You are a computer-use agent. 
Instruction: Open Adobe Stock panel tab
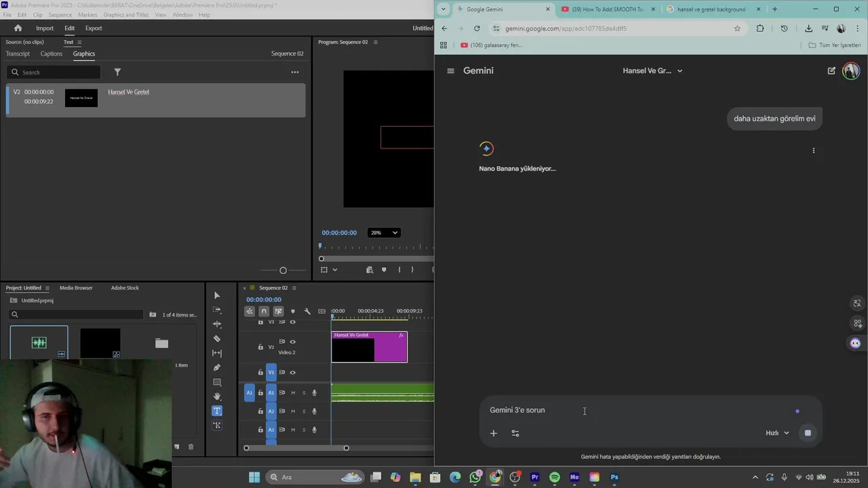pos(125,287)
